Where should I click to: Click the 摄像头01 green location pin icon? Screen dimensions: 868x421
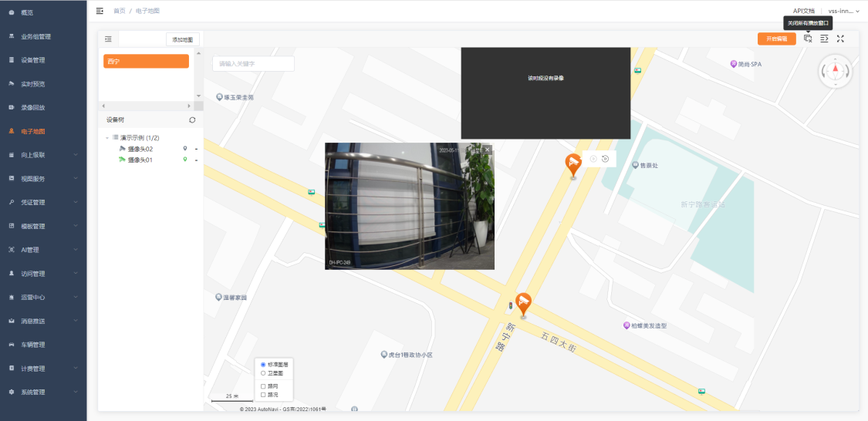(x=185, y=160)
